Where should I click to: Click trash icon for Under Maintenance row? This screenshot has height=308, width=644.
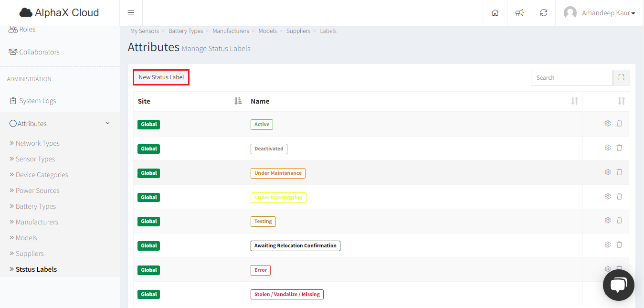(619, 172)
